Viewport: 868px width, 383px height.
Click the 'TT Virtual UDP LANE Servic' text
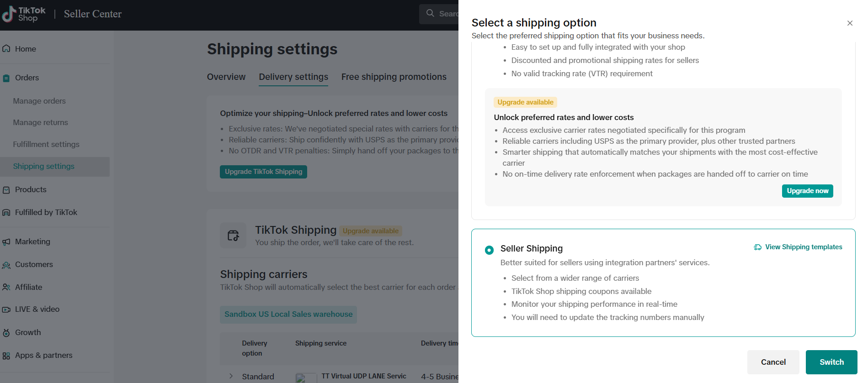point(364,376)
